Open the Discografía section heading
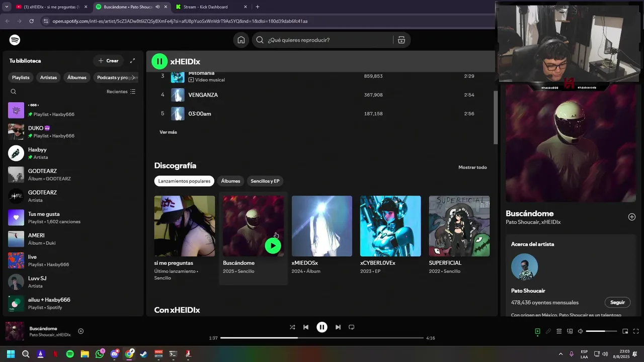The image size is (644, 362). coord(175,165)
